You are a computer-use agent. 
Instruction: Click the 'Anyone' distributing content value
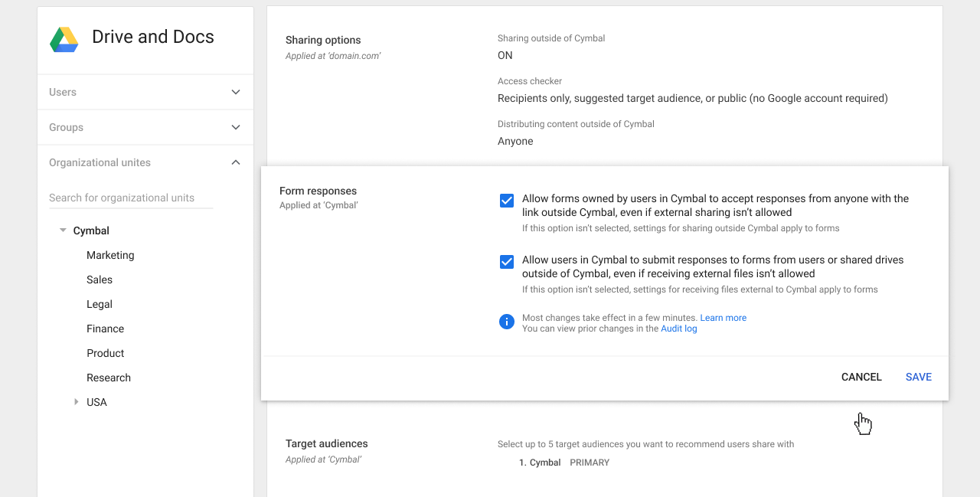click(515, 141)
